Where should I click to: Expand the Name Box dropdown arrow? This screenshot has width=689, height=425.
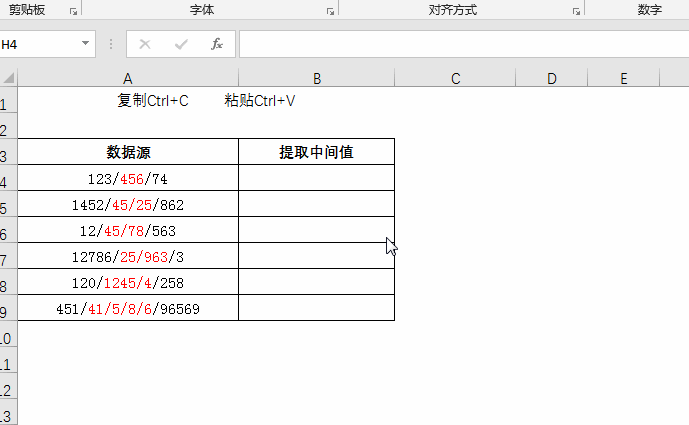(x=85, y=44)
